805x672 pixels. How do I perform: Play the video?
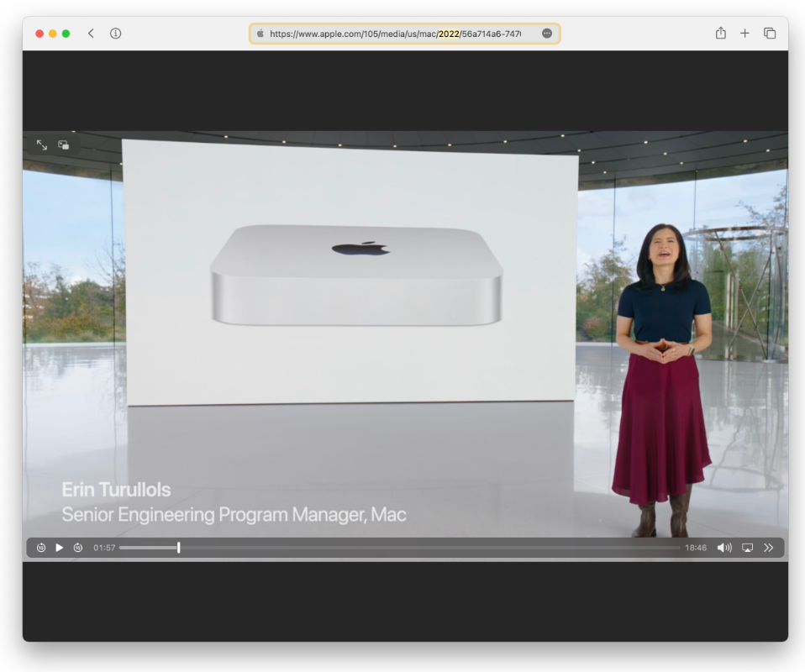pos(60,548)
